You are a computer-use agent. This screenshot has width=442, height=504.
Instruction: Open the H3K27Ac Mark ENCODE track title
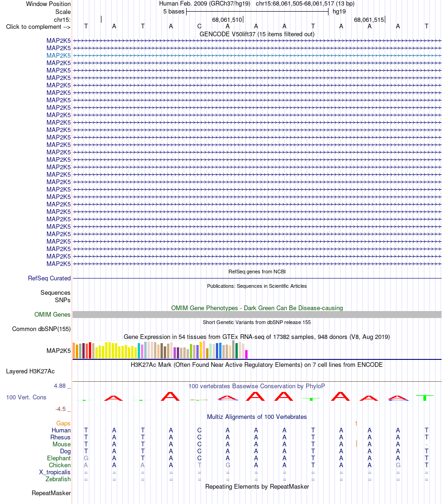click(x=257, y=365)
